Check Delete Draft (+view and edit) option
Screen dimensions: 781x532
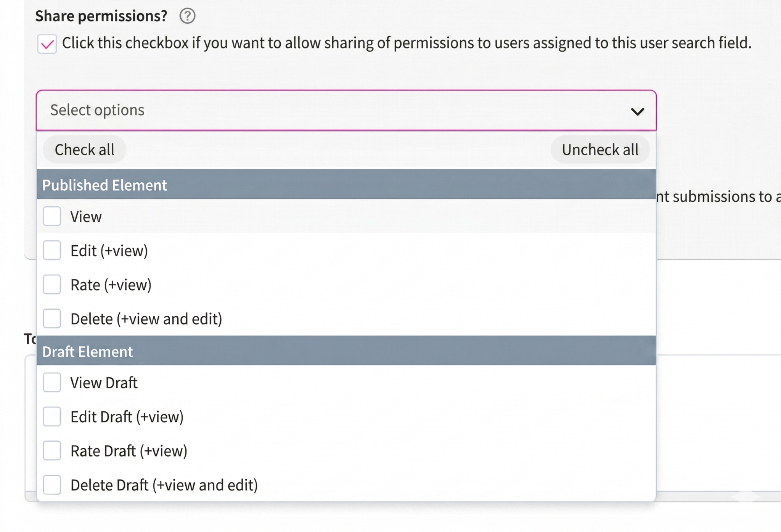tap(52, 485)
